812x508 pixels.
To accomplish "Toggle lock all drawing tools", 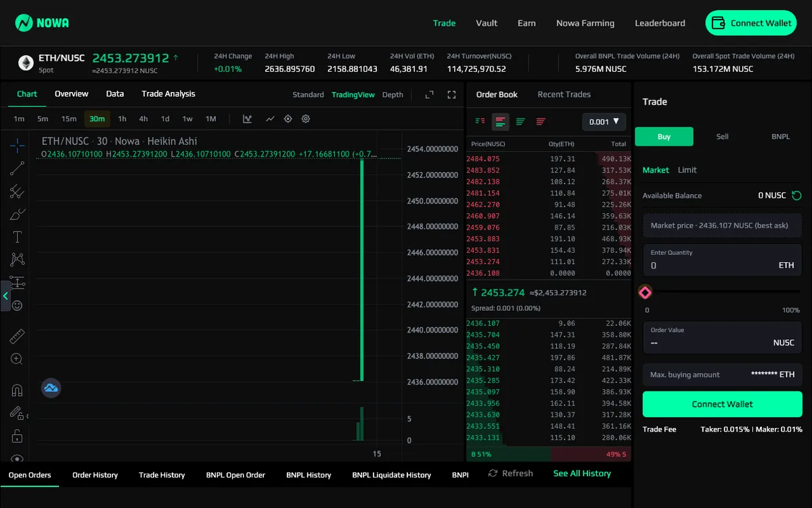I will pos(18,436).
